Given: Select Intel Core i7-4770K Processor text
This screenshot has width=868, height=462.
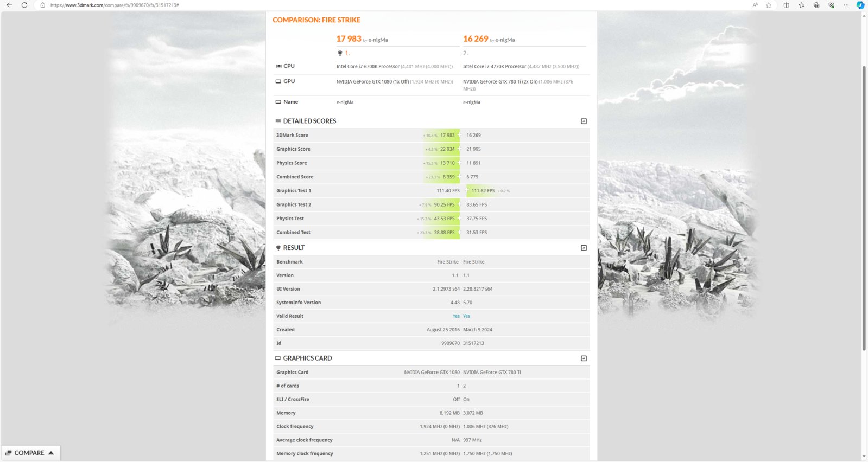Looking at the screenshot, I should click(495, 67).
